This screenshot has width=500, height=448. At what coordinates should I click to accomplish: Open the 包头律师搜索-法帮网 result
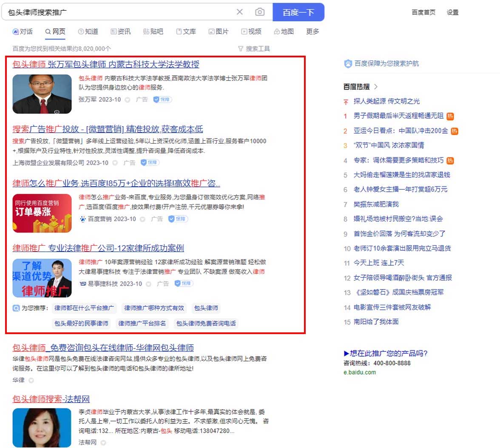(x=51, y=399)
